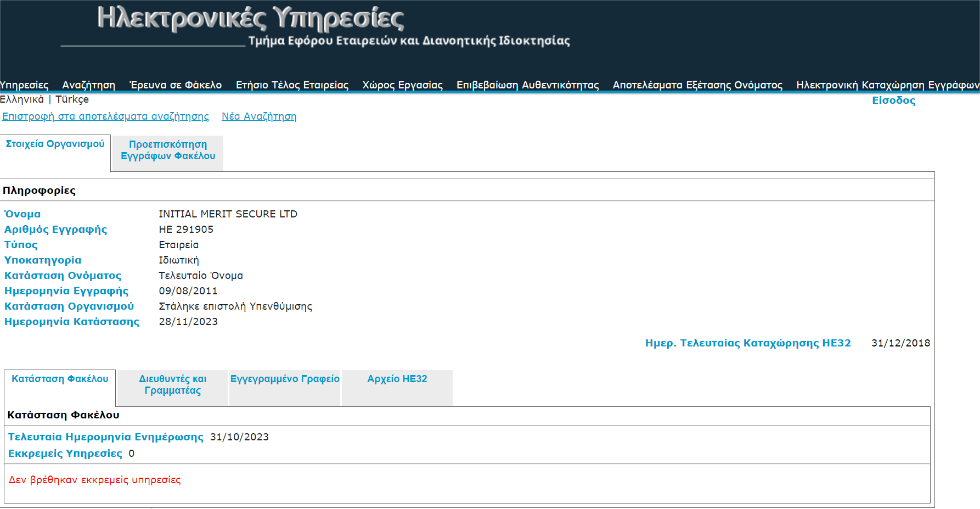Image resolution: width=980 pixels, height=509 pixels.
Task: Return via Επιστροφή στα αποτελέσματα αναζήτησης
Action: [105, 116]
